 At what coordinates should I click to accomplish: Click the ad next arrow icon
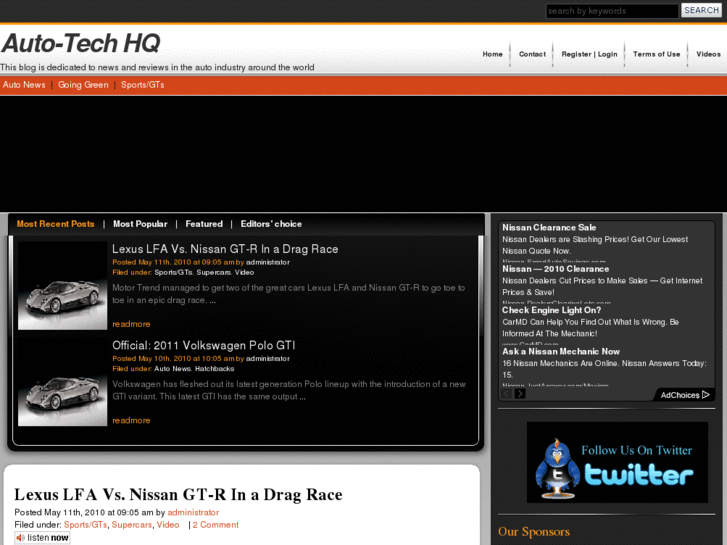click(520, 394)
